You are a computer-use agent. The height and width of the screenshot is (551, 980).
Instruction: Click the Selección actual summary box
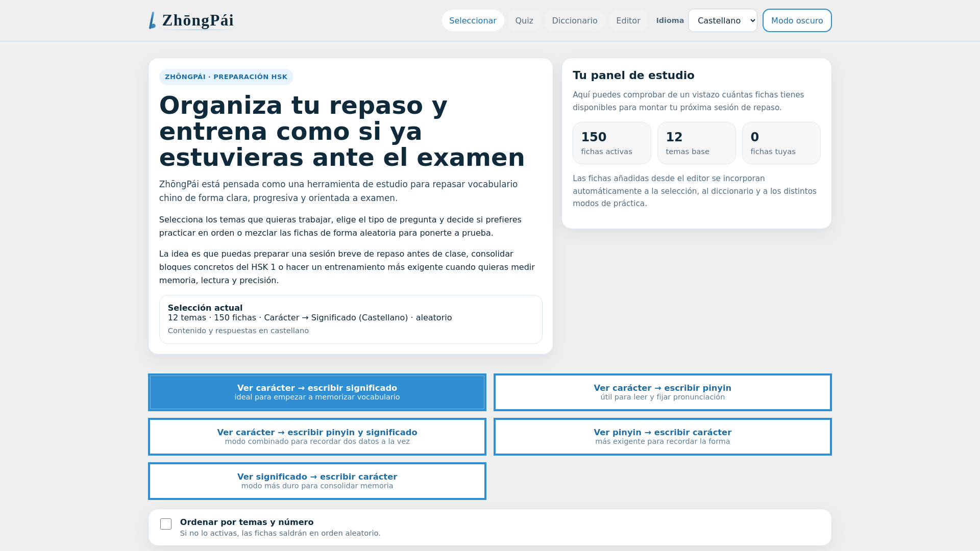(x=351, y=319)
